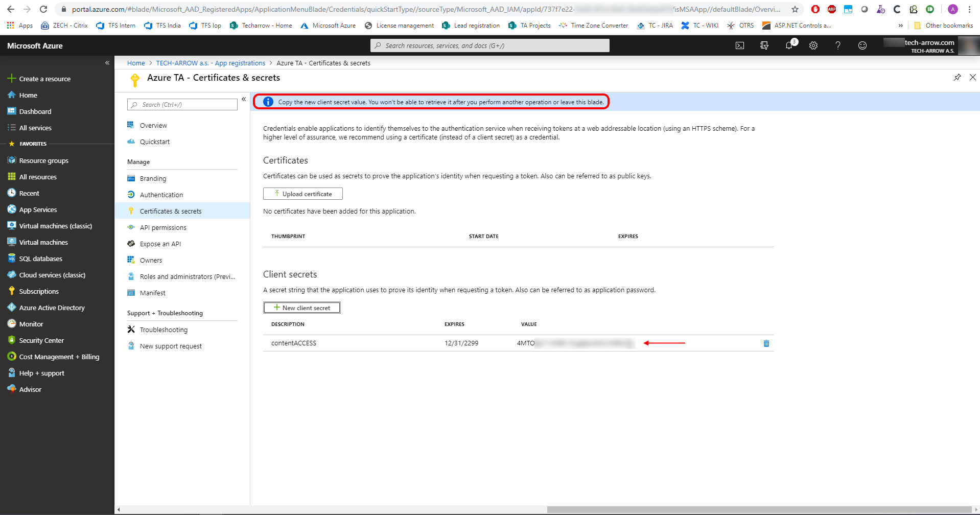The width and height of the screenshot is (980, 515).
Task: Open directory and subscription filter icon
Action: [764, 45]
